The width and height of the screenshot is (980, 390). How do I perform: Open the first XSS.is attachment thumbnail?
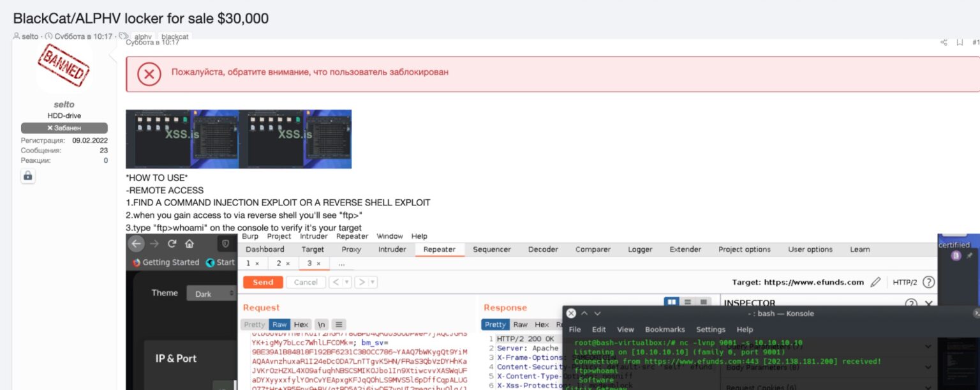182,139
